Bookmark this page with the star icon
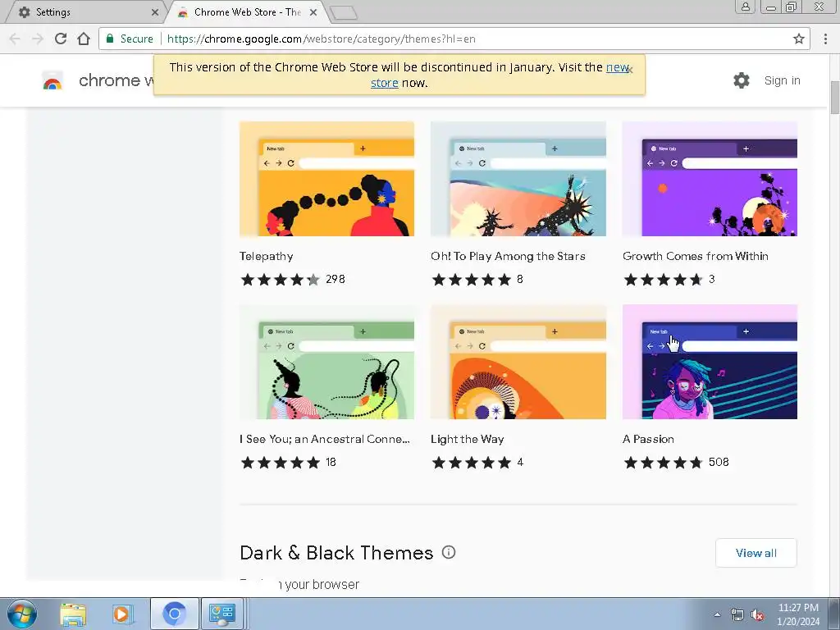 tap(799, 39)
